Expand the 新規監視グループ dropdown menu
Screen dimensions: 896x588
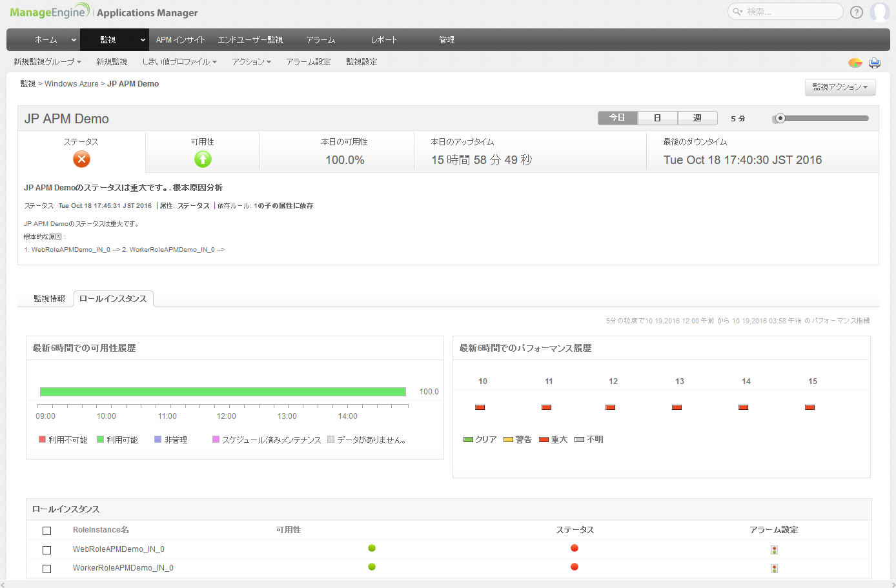coord(47,62)
